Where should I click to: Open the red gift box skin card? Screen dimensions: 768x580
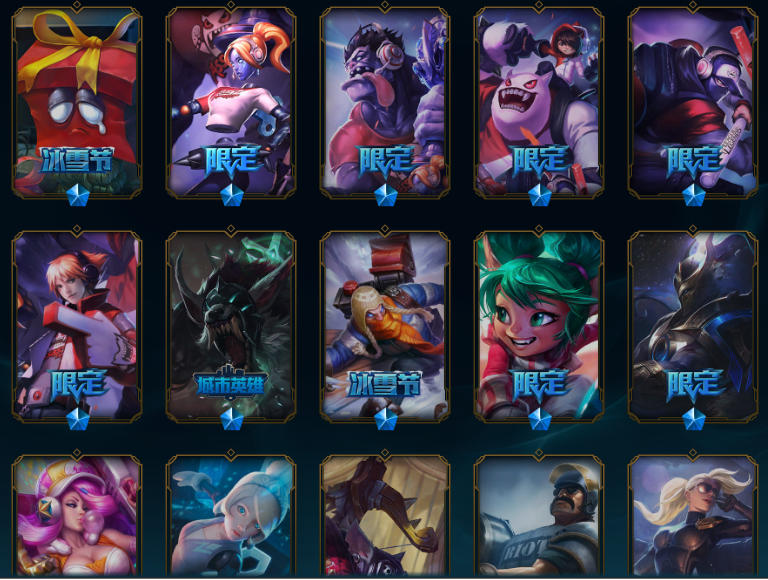tap(77, 102)
